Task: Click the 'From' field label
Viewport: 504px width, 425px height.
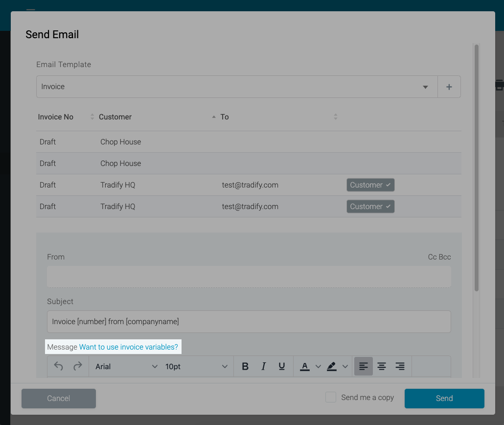Action: 56,257
